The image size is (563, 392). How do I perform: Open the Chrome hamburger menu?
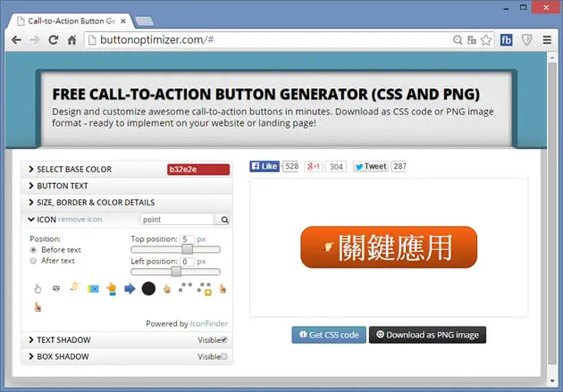pyautogui.click(x=547, y=40)
